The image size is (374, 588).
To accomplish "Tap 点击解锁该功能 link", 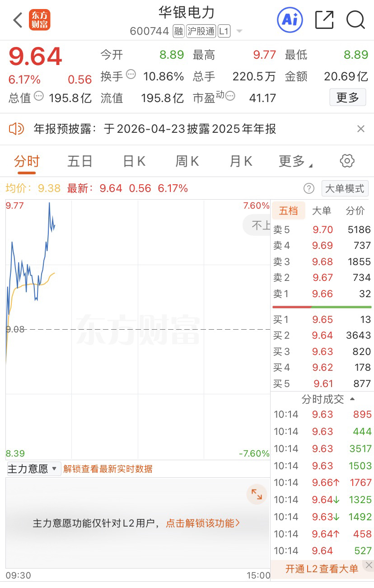I will pos(203,523).
